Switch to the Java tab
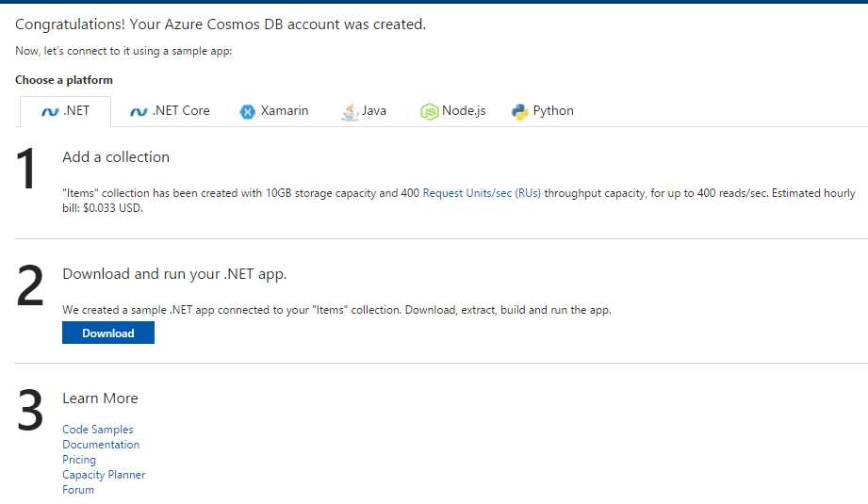This screenshot has width=868, height=504. pos(364,111)
